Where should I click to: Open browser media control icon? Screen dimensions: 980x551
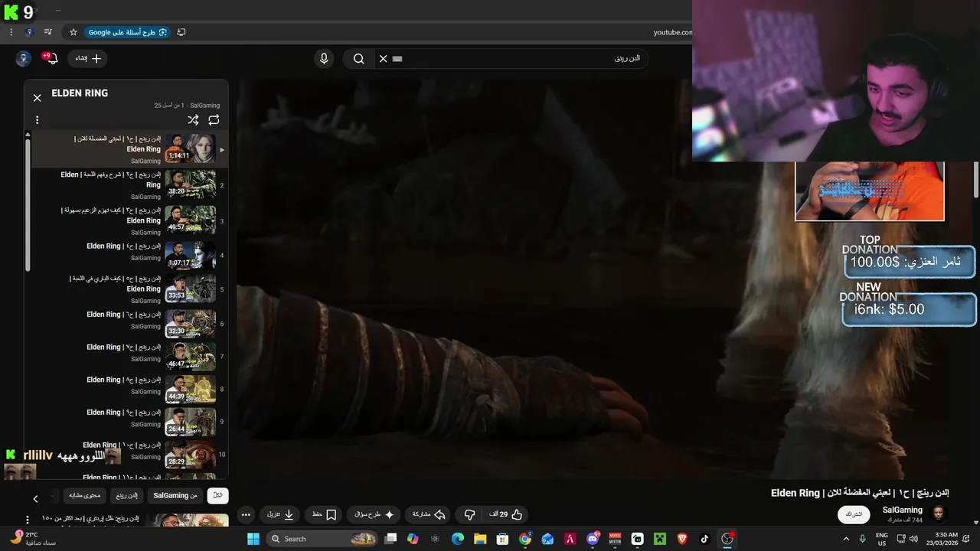[47, 32]
